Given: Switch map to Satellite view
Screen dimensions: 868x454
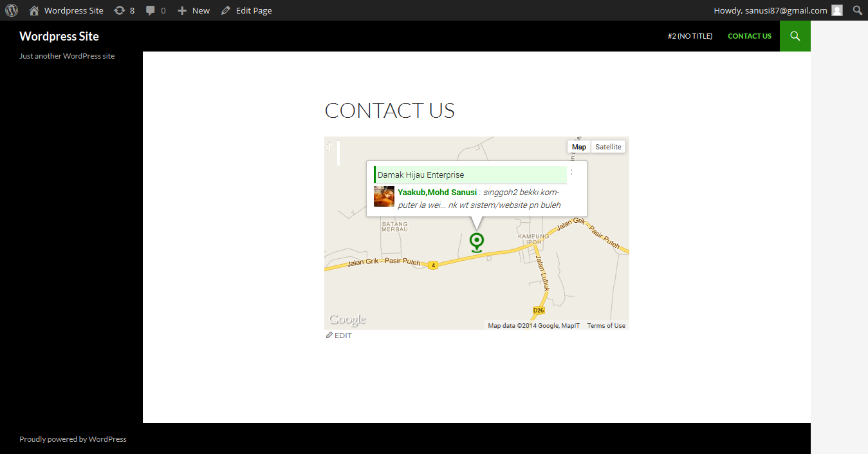Looking at the screenshot, I should point(608,147).
